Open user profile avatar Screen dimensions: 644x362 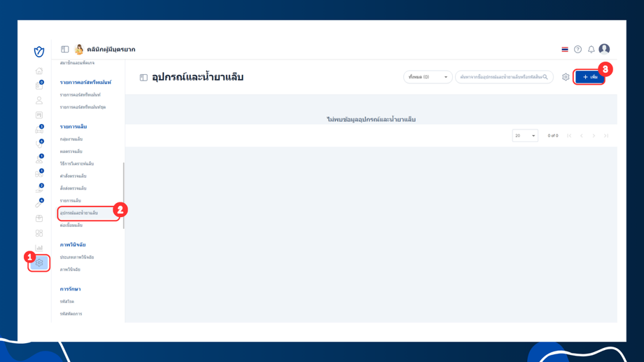pyautogui.click(x=604, y=49)
